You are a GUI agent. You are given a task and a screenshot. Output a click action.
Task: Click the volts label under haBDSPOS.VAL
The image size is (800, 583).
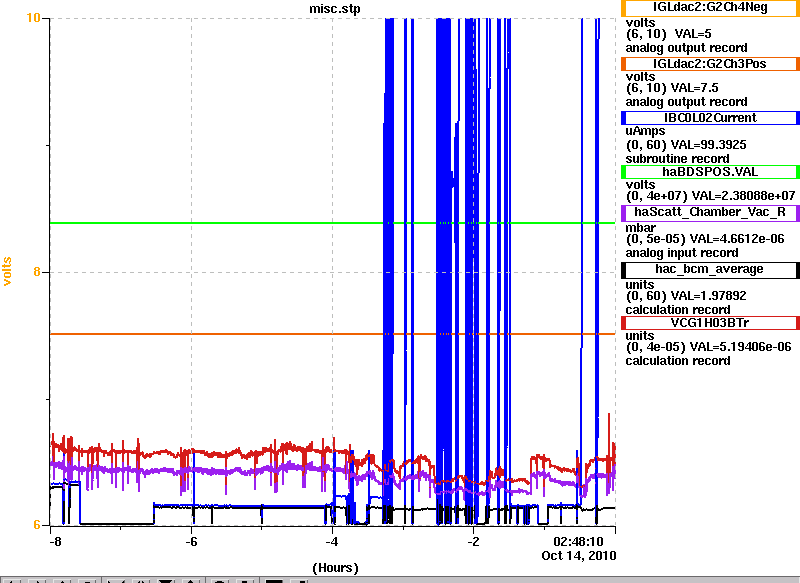[640, 185]
